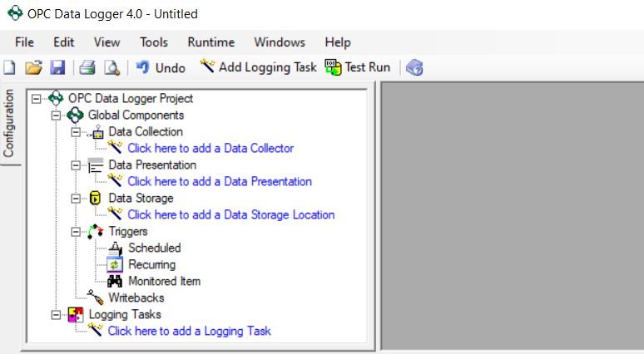Select the Monitored Item trigger
The width and height of the screenshot is (644, 354).
tap(163, 281)
